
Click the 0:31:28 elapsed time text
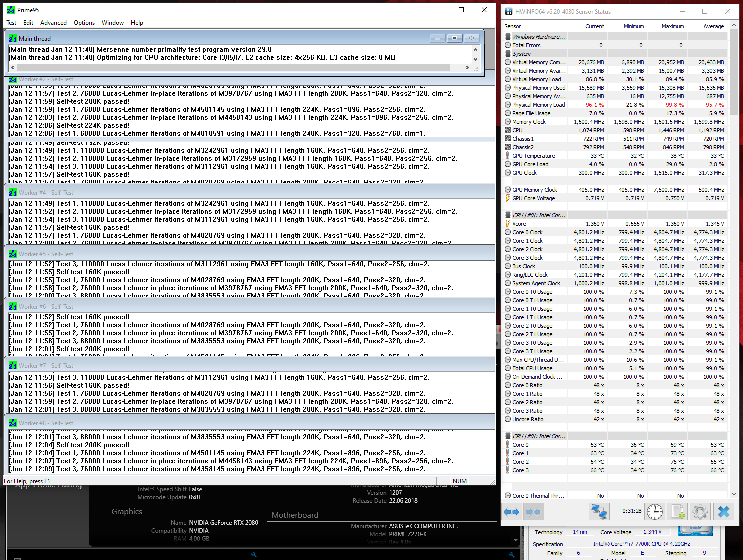(x=632, y=511)
